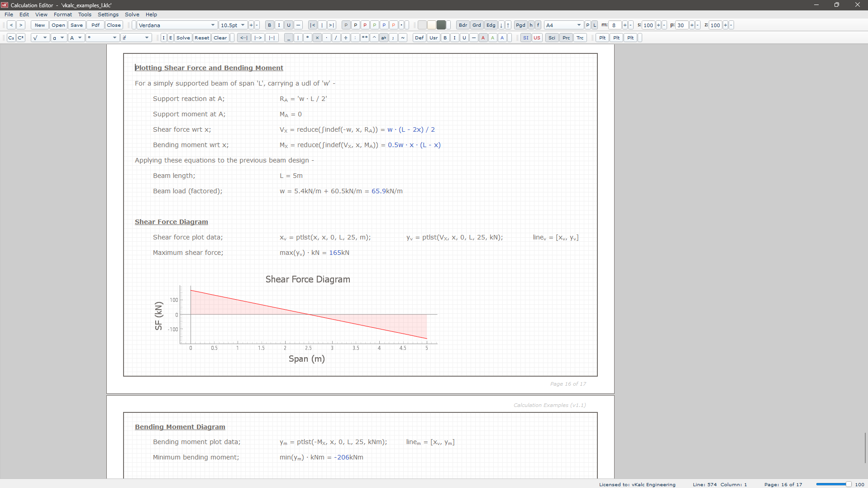Click the square root symbol button

36,38
